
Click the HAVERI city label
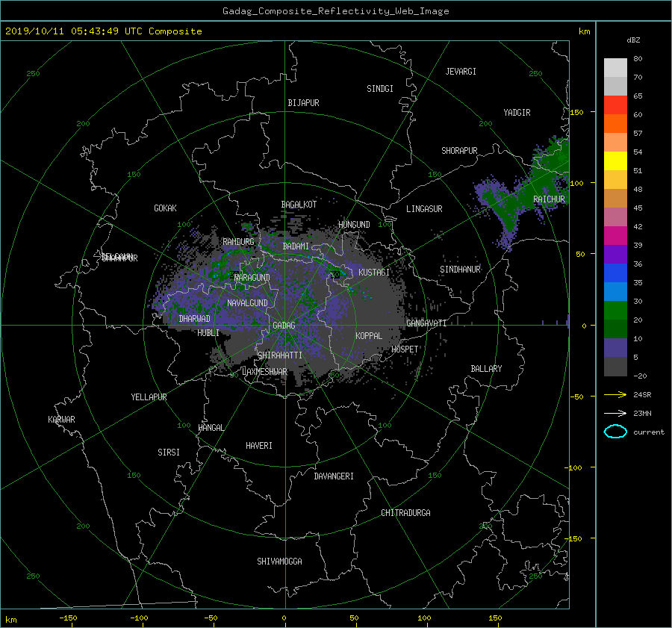259,446
